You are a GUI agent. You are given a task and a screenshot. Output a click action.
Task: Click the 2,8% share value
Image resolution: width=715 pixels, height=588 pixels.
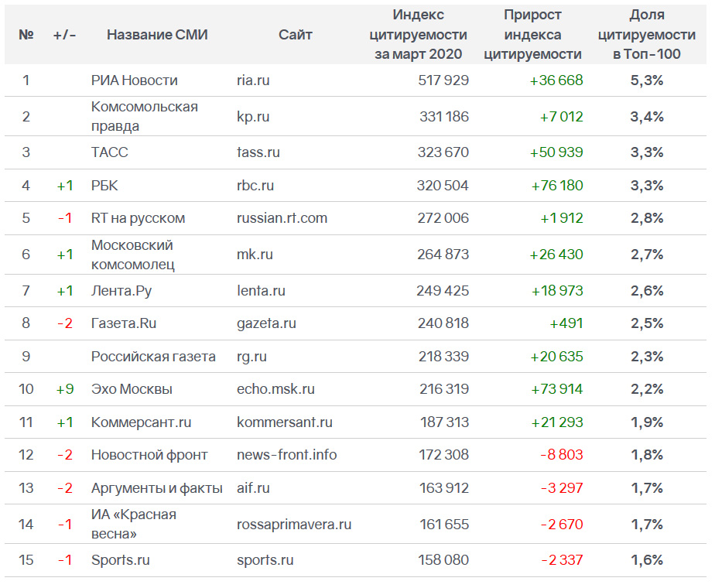[x=647, y=218]
